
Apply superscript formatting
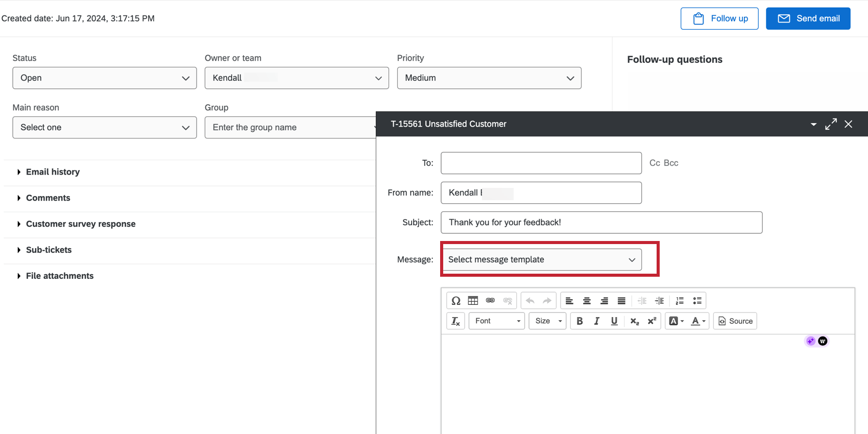(x=652, y=321)
